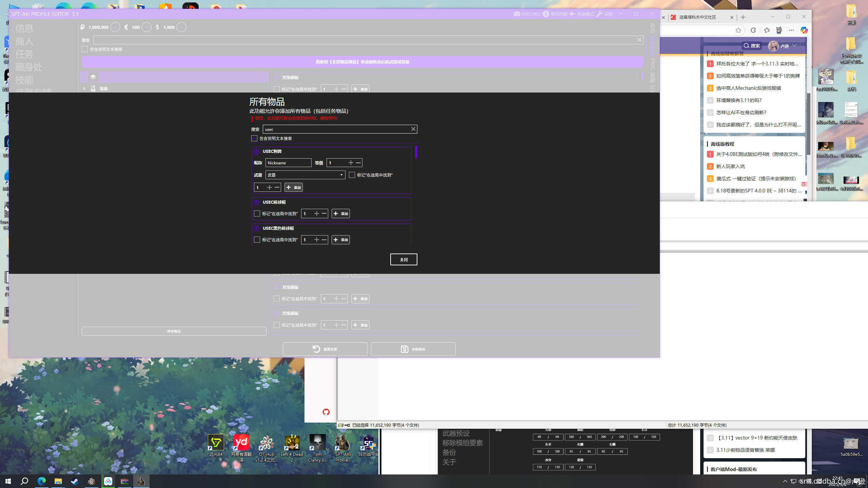The height and width of the screenshot is (488, 868).
Task: Clear the usec search text
Action: click(413, 129)
